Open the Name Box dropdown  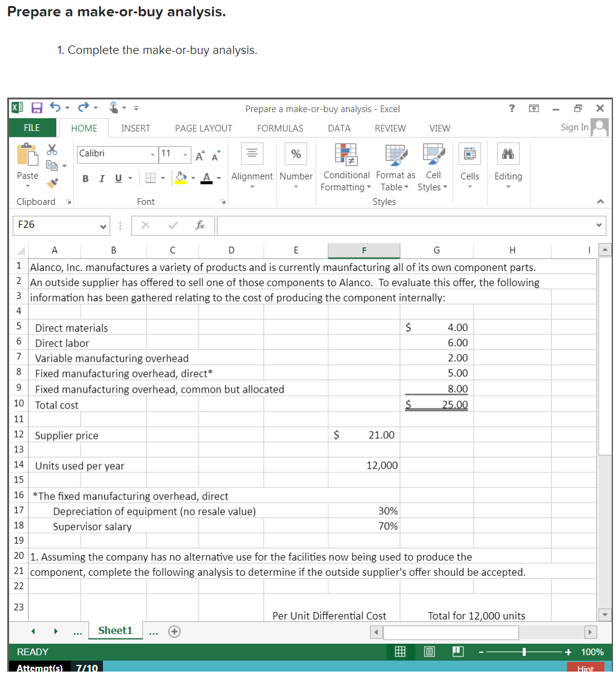[x=101, y=225]
